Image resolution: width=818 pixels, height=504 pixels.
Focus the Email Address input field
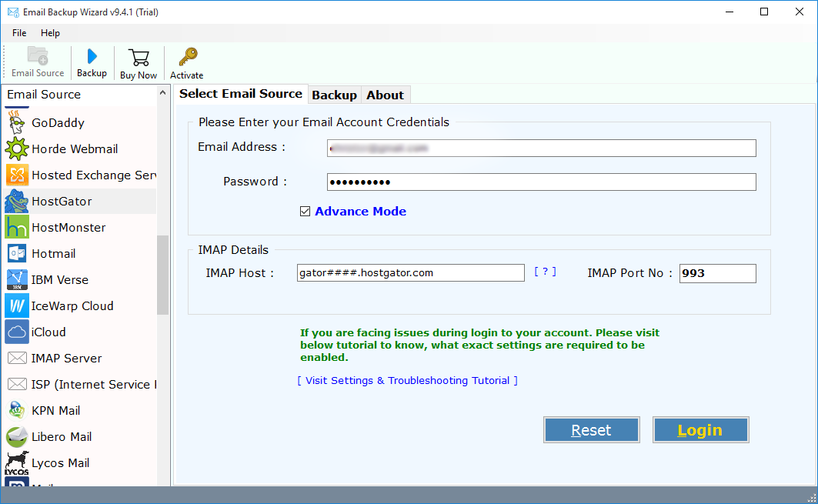point(542,149)
